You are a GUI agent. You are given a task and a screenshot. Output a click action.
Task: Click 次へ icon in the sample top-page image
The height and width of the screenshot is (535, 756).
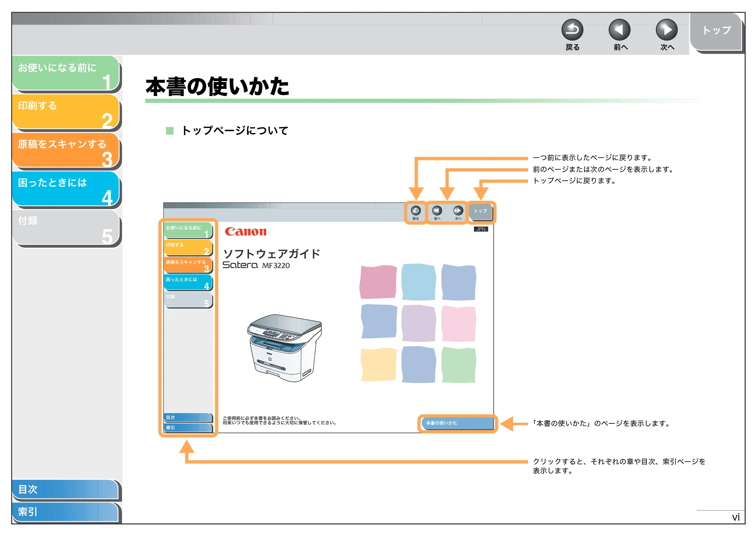(x=458, y=211)
